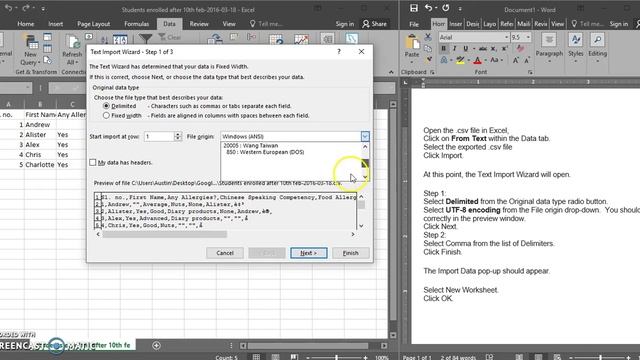Click Share button in Excel

[x=374, y=24]
